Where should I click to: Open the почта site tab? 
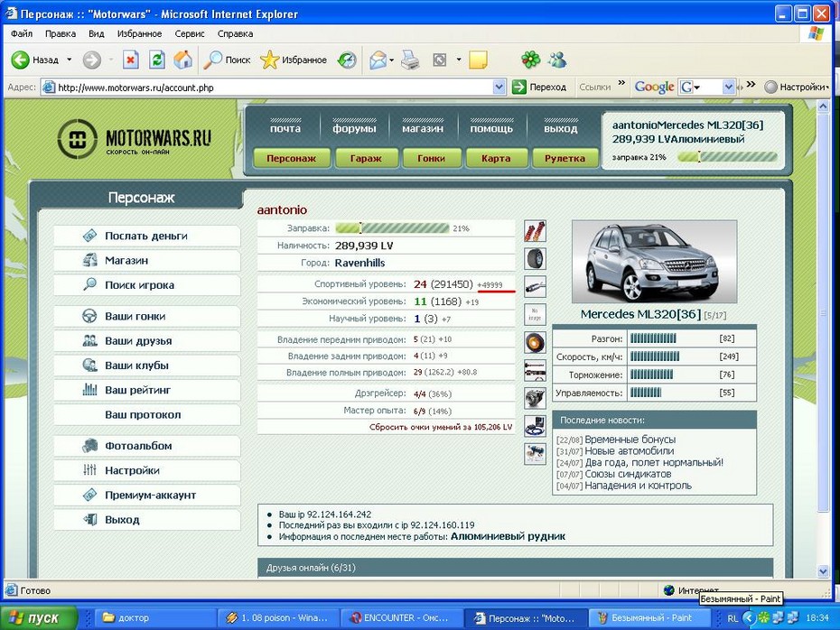(285, 127)
